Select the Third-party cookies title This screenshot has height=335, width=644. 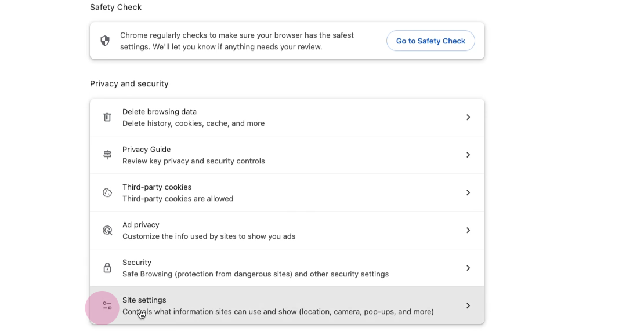coord(157,187)
